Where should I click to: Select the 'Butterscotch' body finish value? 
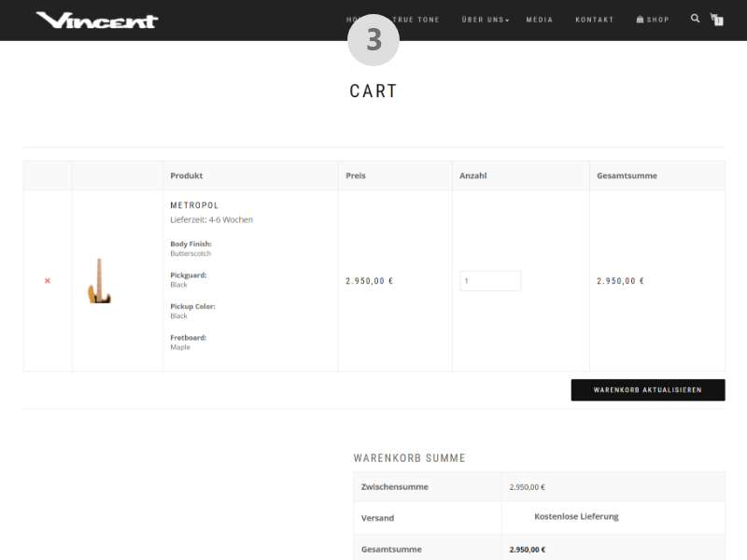pos(190,253)
